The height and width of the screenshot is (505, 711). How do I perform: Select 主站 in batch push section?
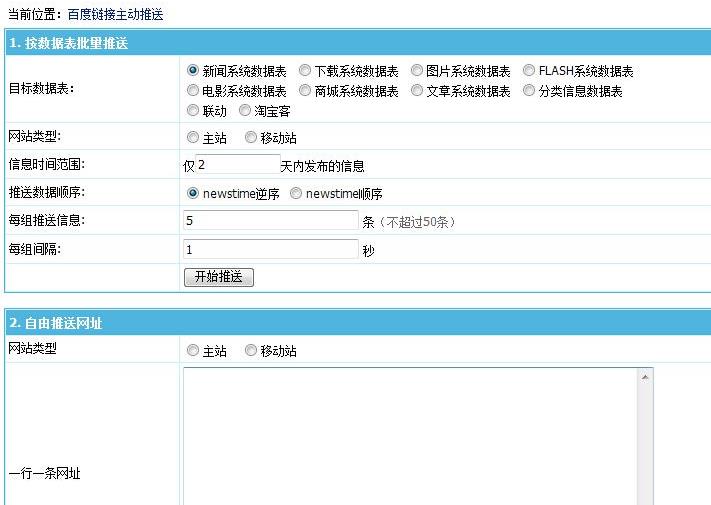pos(193,138)
